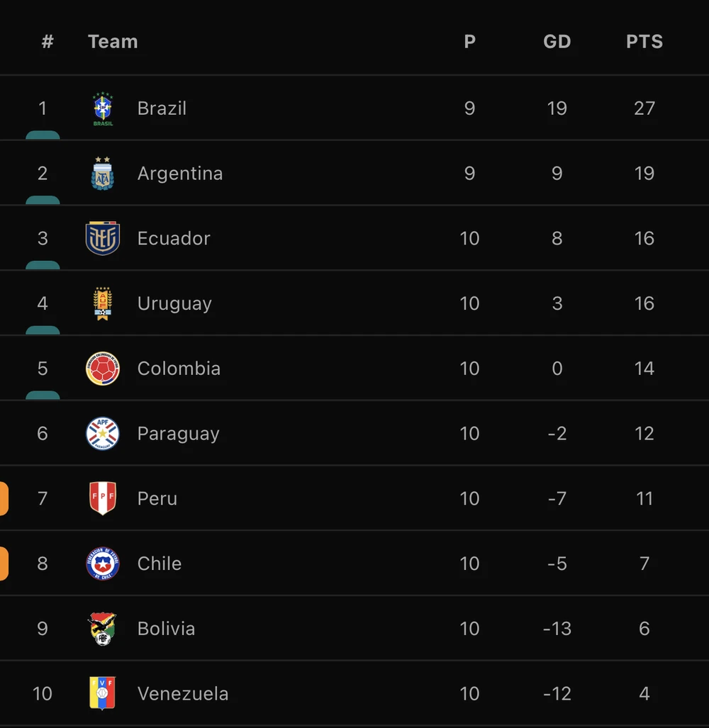Click the orange marker beside Peru's rank

click(4, 498)
